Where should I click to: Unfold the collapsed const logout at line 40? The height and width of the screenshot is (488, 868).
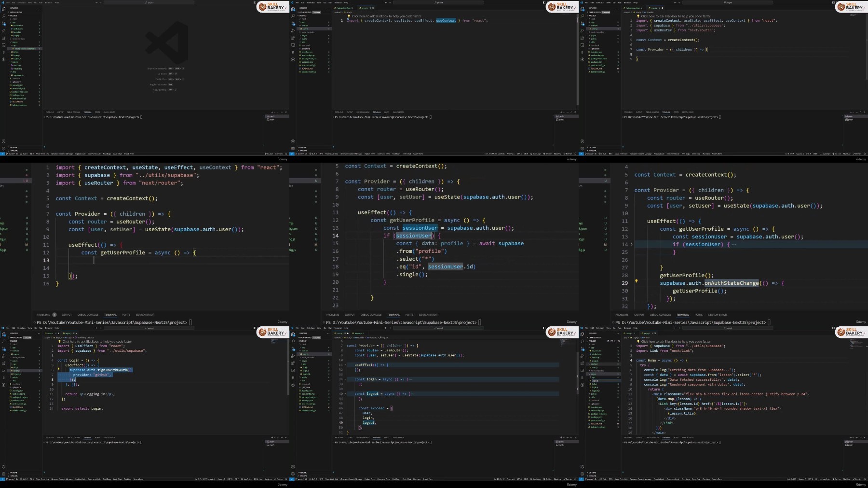pos(345,394)
